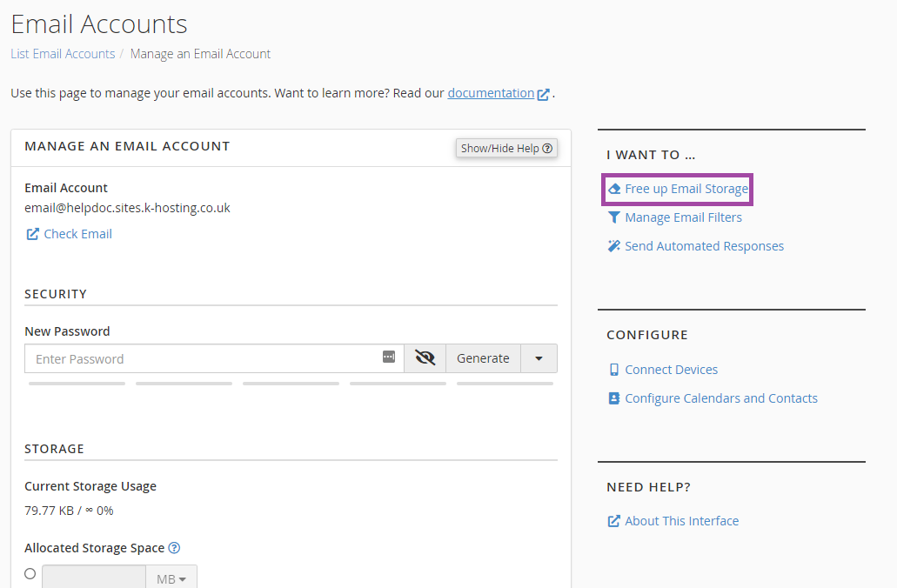Open the Connect Devices link

point(671,370)
